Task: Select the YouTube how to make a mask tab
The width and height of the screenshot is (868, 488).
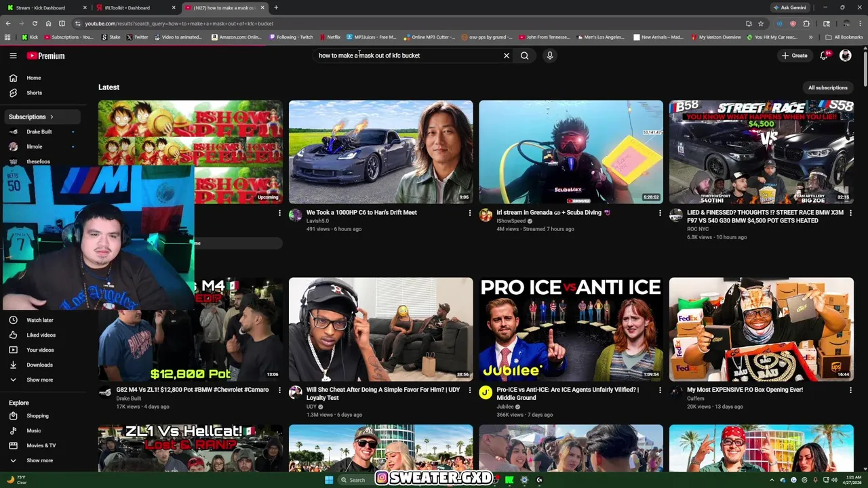Action: point(224,7)
